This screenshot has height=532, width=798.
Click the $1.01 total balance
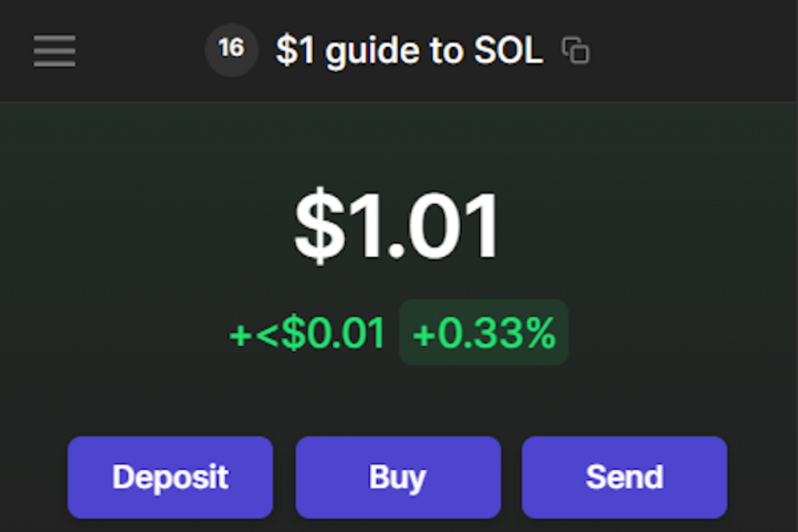pos(397,226)
